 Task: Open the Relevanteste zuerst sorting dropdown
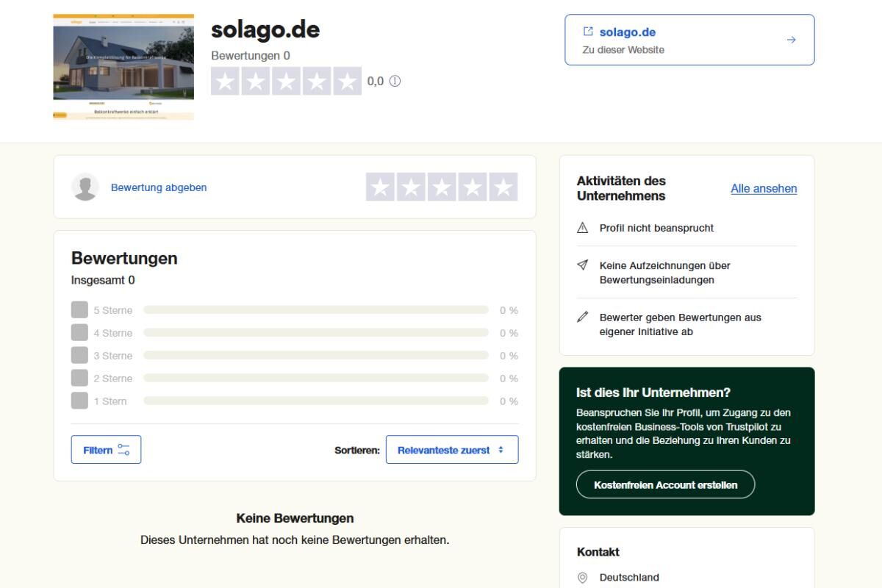pyautogui.click(x=451, y=449)
